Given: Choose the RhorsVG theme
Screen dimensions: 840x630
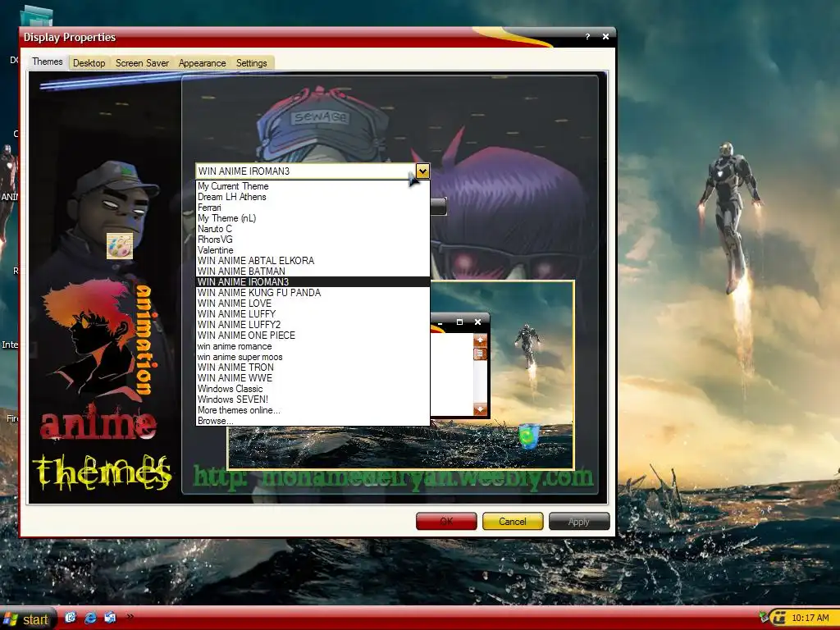Looking at the screenshot, I should 313,240.
